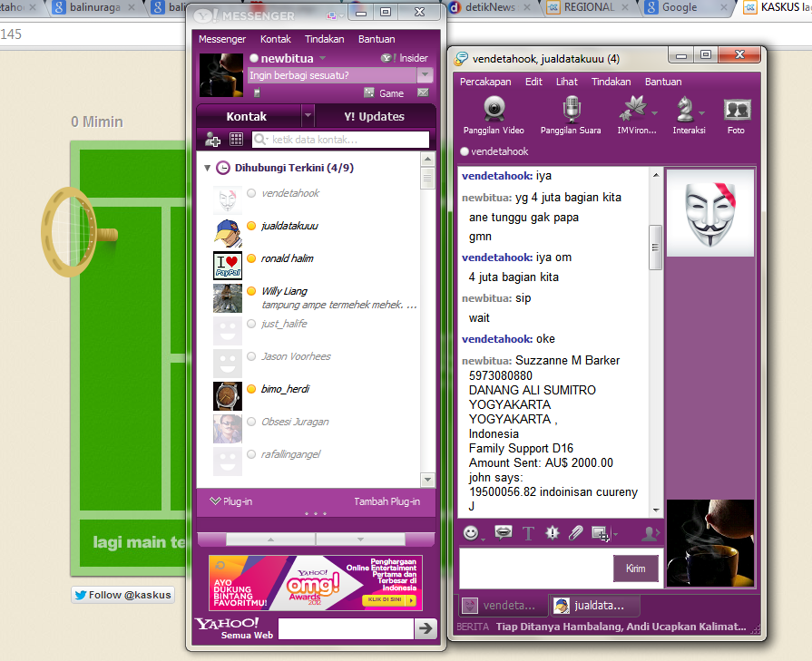Click the mobile phone icon under status
Screen dimensions: 812x661
tap(257, 93)
